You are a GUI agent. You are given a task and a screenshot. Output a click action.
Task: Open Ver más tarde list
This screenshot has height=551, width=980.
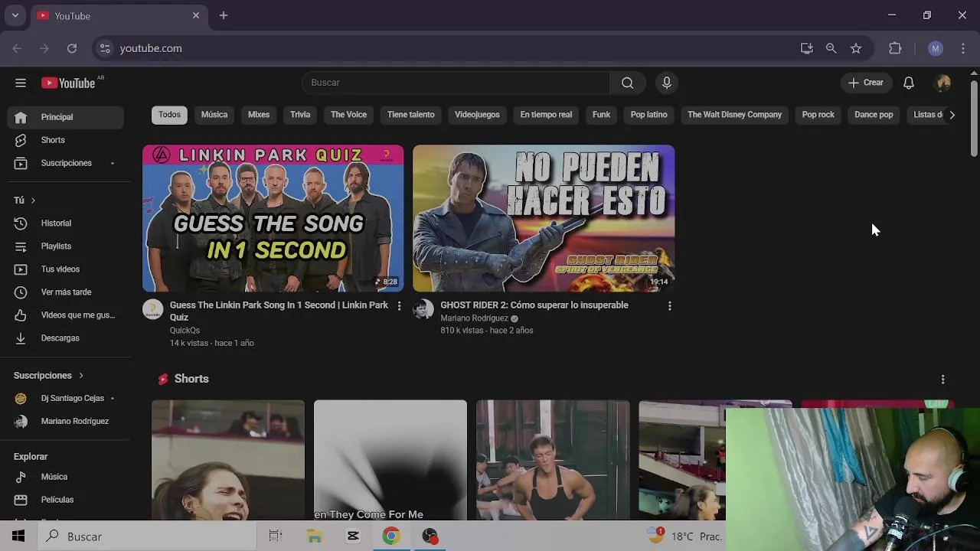(x=65, y=292)
